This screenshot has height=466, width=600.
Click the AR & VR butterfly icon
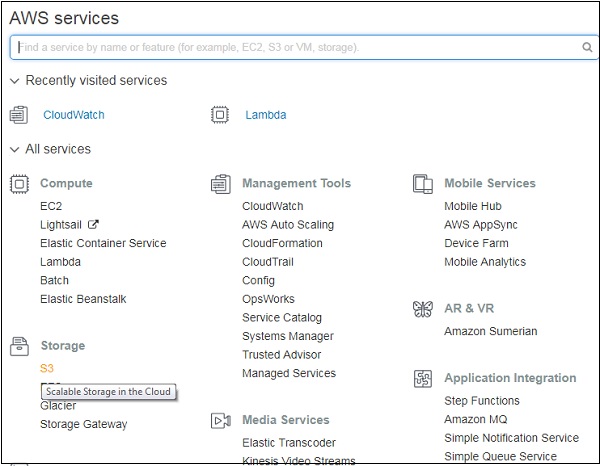[423, 309]
